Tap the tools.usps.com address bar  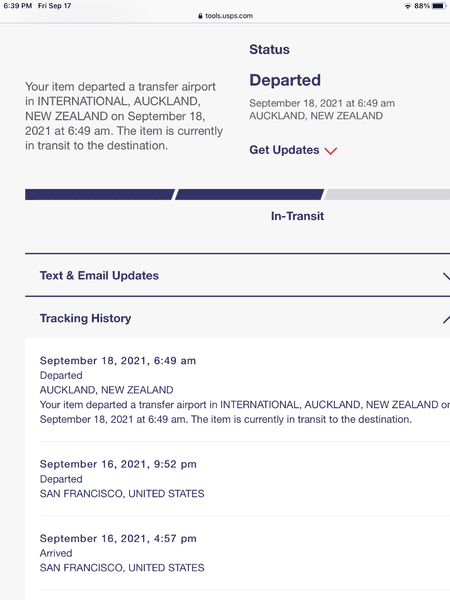225,16
